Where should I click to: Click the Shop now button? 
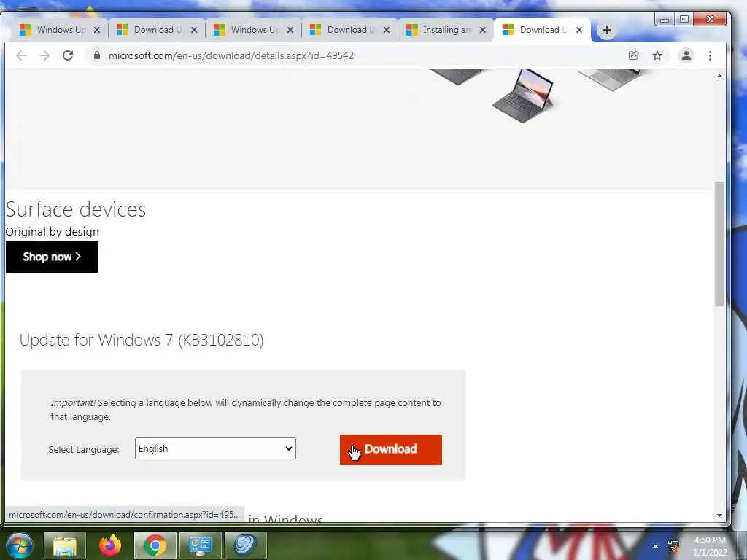pyautogui.click(x=52, y=257)
